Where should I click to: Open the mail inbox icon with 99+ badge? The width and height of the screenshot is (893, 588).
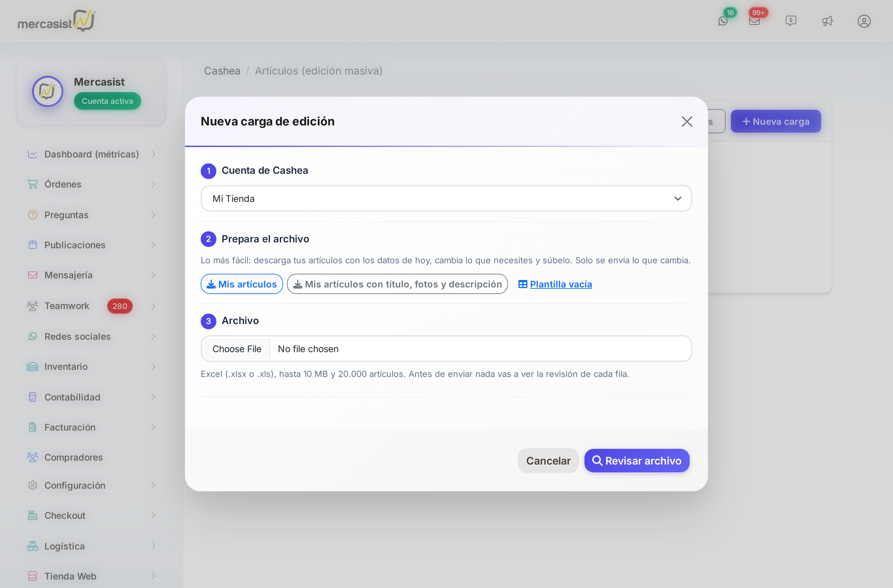[x=754, y=21]
